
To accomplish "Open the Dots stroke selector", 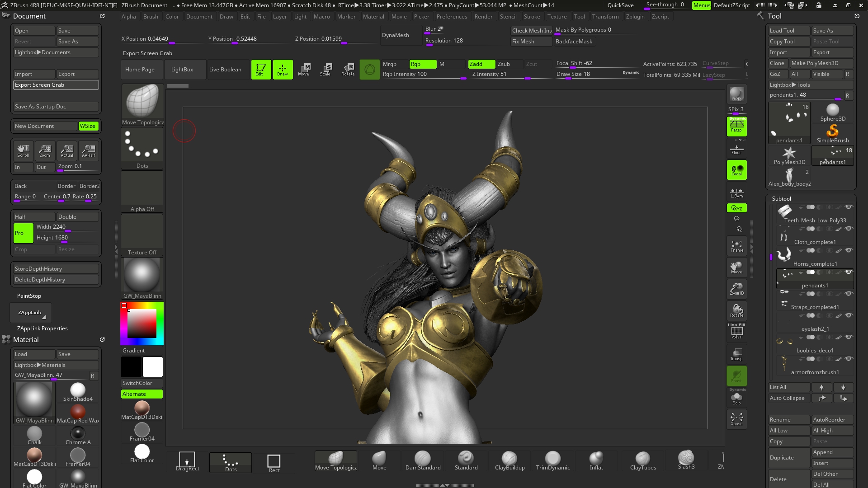I will [x=142, y=148].
